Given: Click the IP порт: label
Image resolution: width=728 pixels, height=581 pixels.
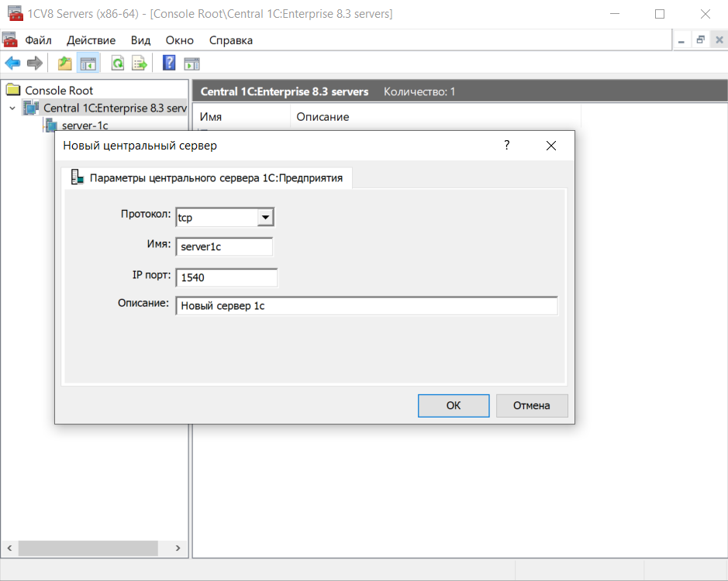Looking at the screenshot, I should (x=151, y=275).
